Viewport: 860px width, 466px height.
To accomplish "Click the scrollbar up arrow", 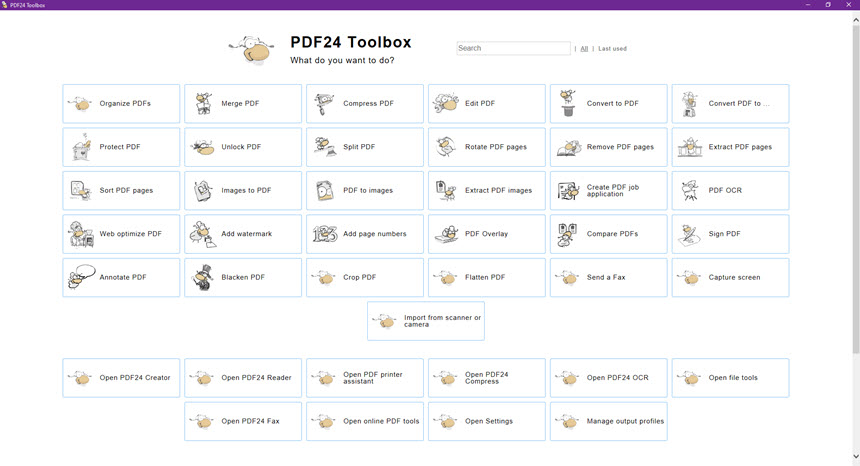I will (x=856, y=19).
